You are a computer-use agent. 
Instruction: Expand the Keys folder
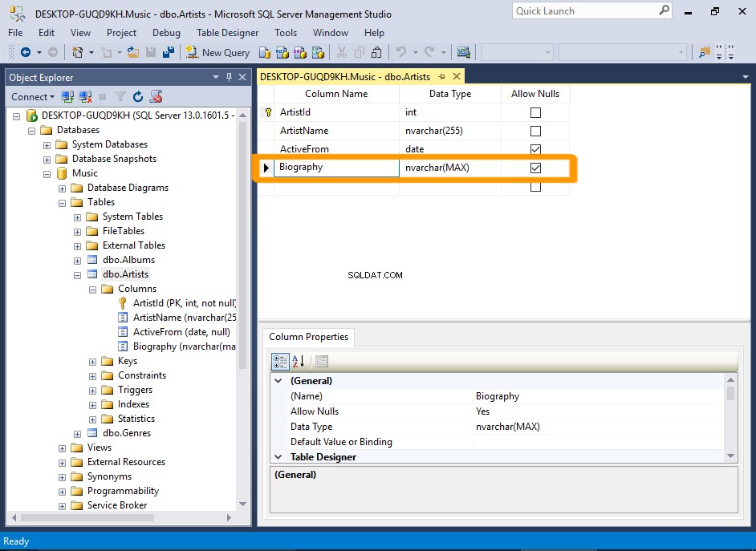[x=92, y=362]
